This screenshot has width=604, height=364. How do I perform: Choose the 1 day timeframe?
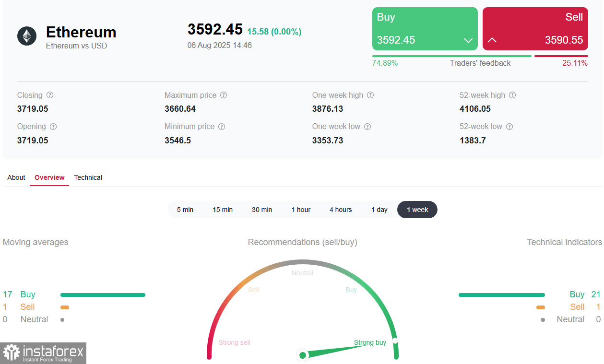(x=379, y=210)
